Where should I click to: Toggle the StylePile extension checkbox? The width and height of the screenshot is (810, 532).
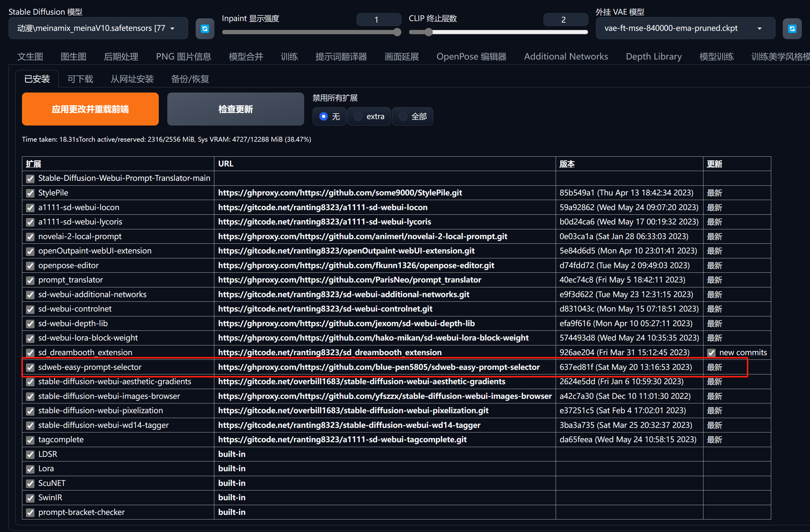tap(30, 193)
